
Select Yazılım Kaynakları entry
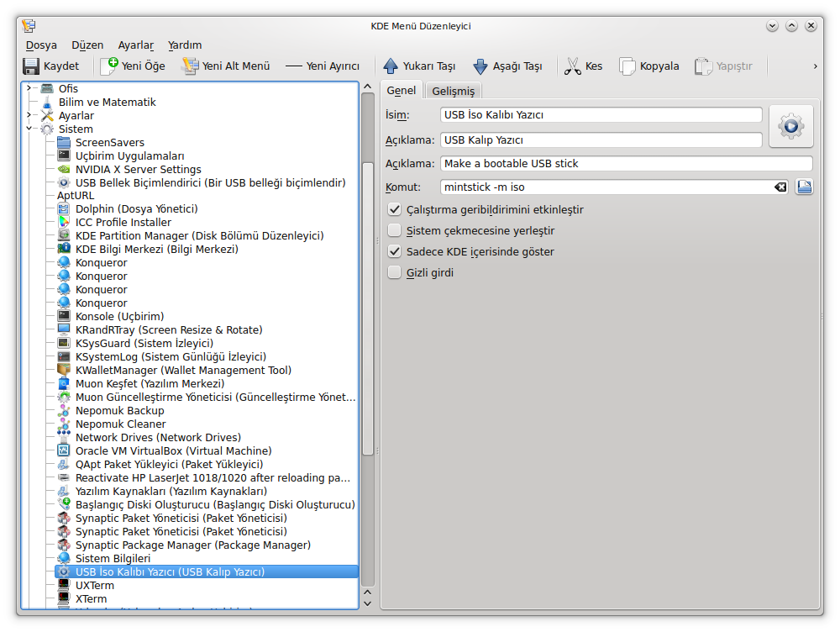pyautogui.click(x=171, y=491)
